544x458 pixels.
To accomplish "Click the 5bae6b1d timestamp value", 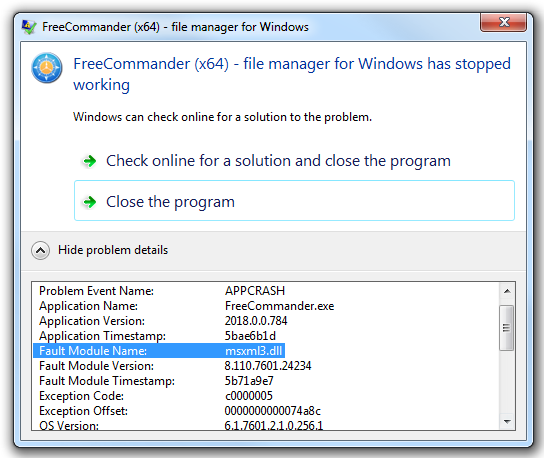I will [x=250, y=336].
